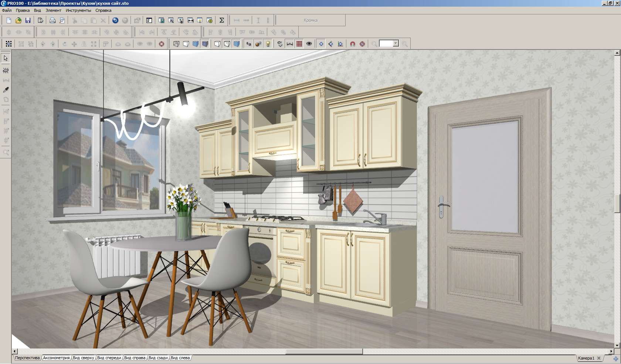
Task: Click the Sigma report calculation icon
Action: [221, 20]
